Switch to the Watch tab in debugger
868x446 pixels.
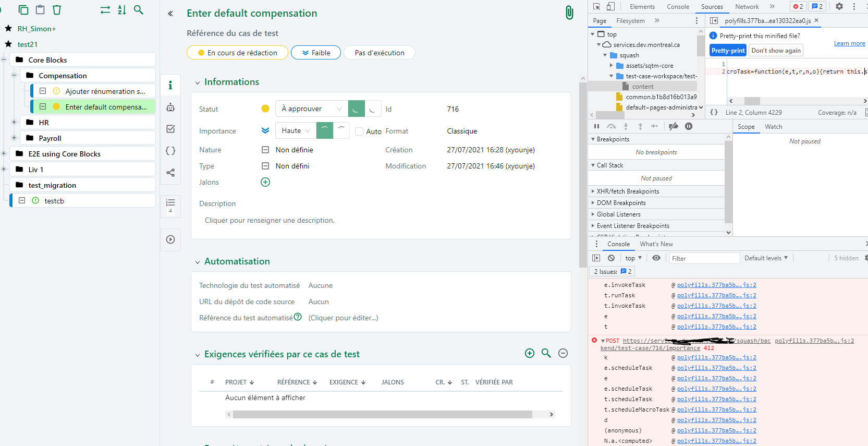pyautogui.click(x=773, y=127)
